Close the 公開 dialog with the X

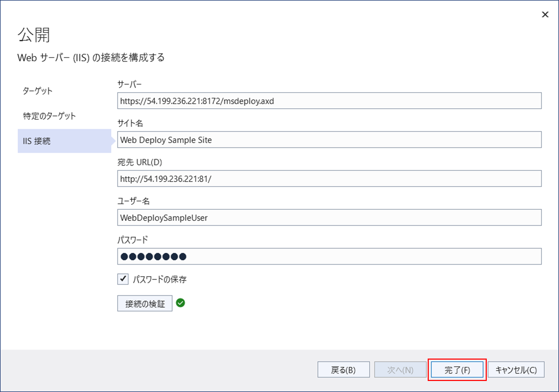point(545,15)
